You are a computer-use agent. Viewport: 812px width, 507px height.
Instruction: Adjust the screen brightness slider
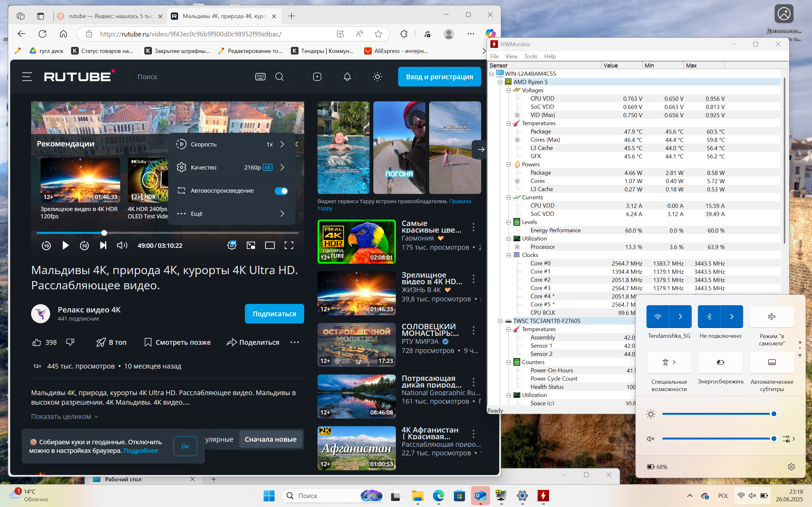(x=718, y=414)
